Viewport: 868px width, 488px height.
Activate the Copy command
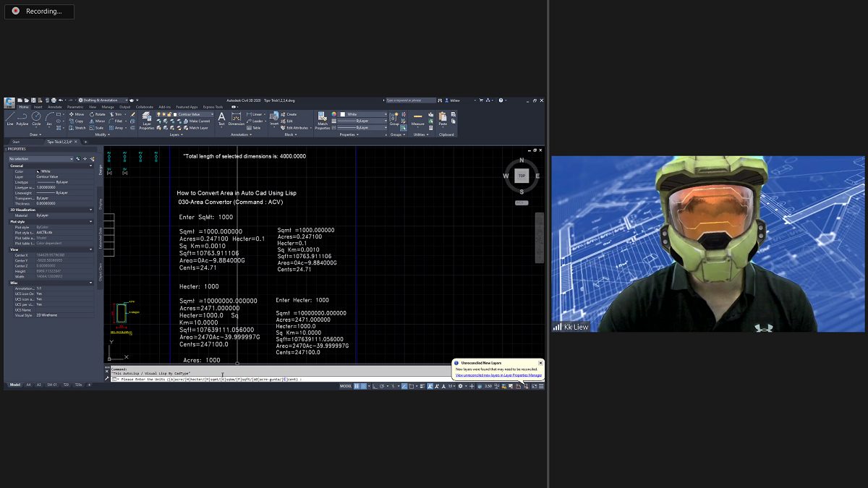coord(76,121)
